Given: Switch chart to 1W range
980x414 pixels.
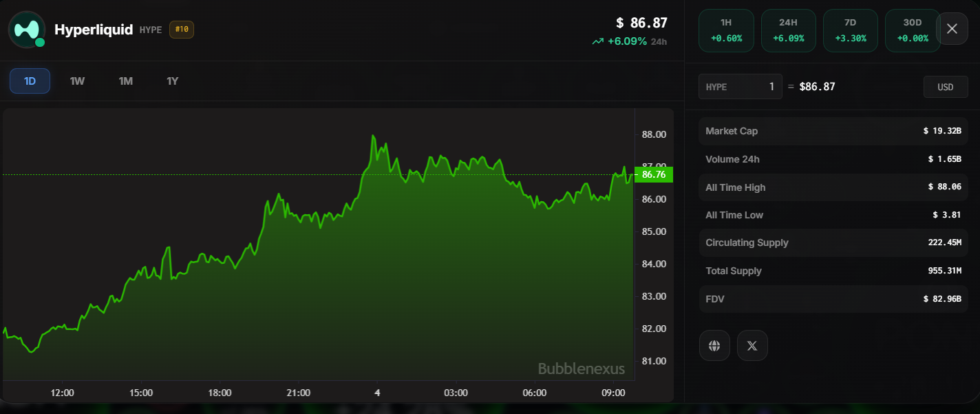Looking at the screenshot, I should [77, 81].
